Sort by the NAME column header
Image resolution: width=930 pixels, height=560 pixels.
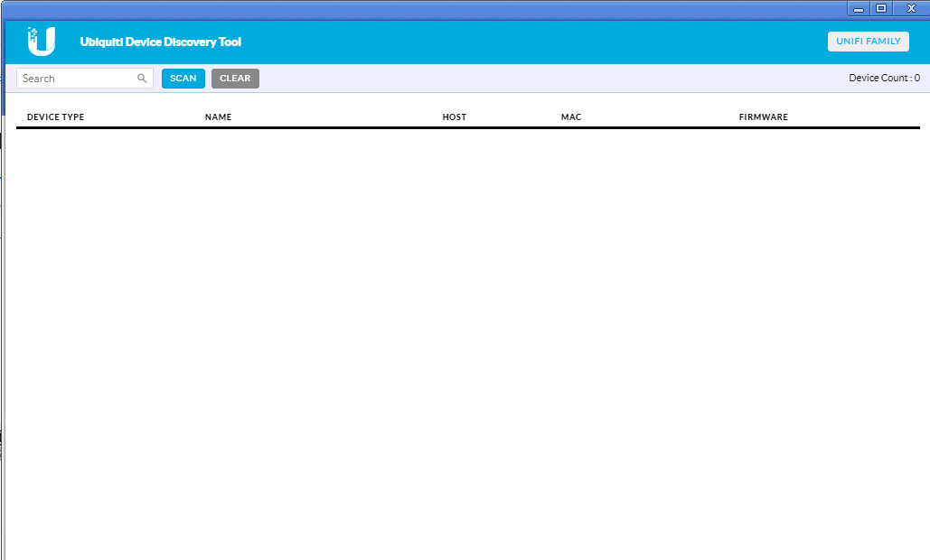click(218, 117)
